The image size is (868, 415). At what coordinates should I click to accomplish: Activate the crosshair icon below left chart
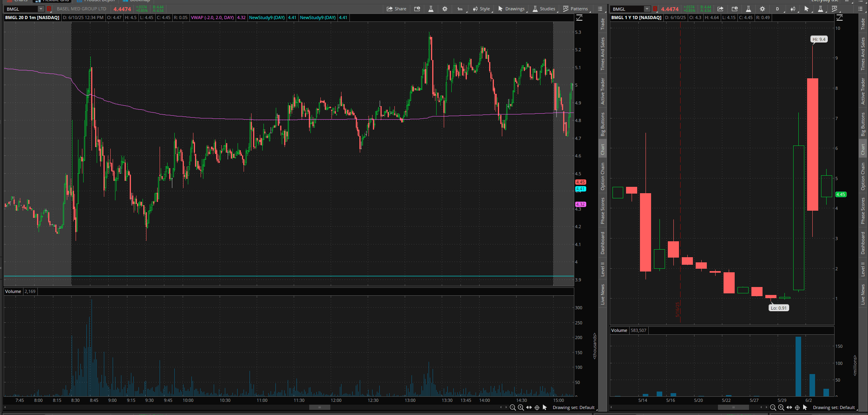537,407
